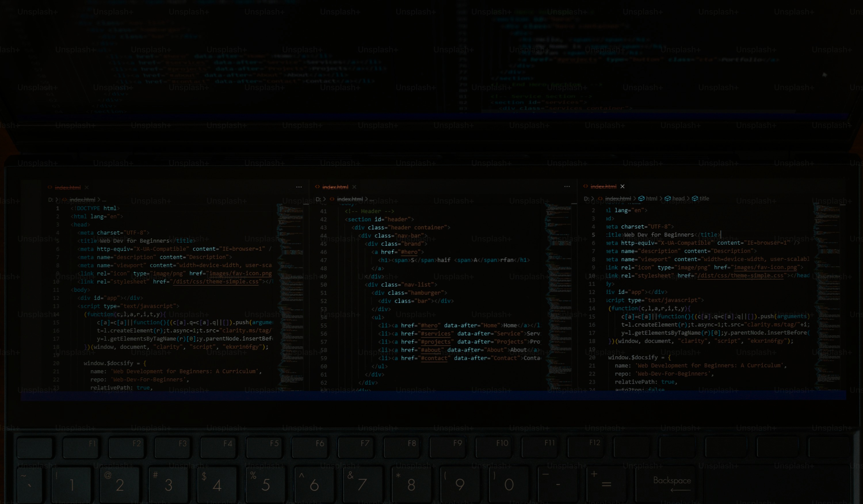Open the head breadcrumb in the right pane

[x=678, y=198]
